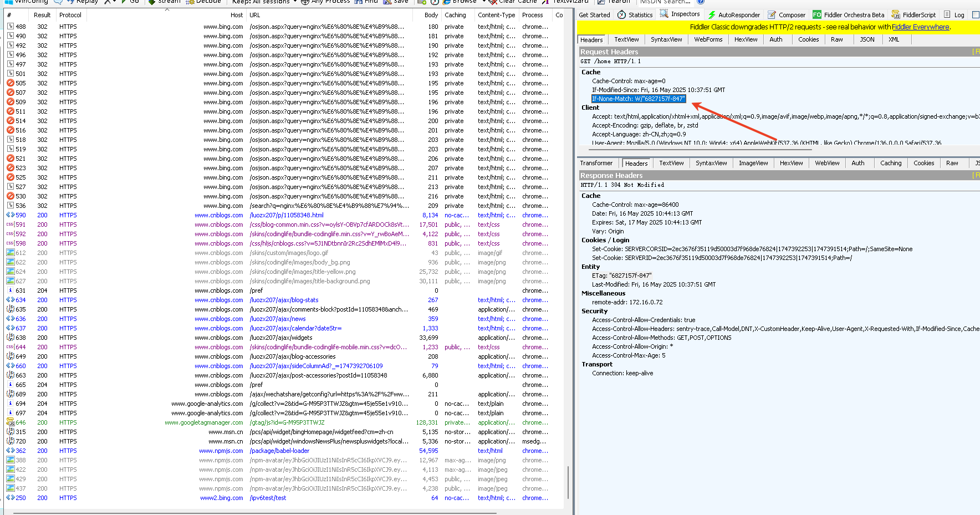Select the www.googletagmanager.com session row
This screenshot has width=980, height=515.
pos(283,422)
